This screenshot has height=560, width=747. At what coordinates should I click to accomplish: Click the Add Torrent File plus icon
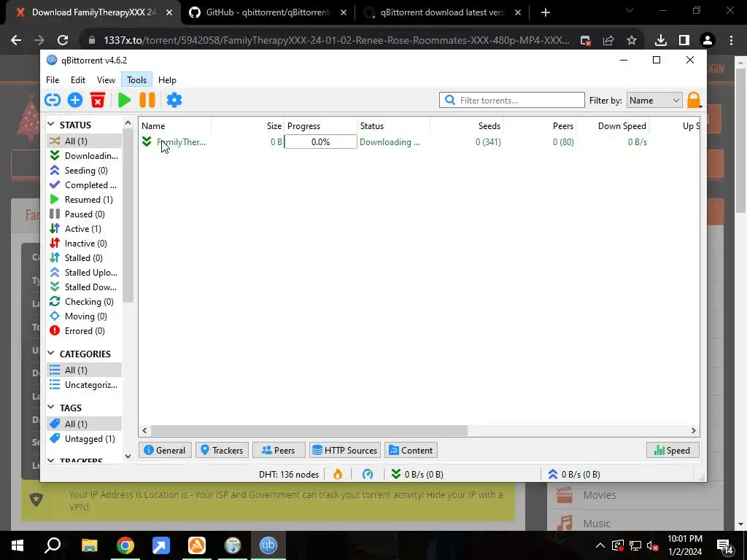point(75,100)
